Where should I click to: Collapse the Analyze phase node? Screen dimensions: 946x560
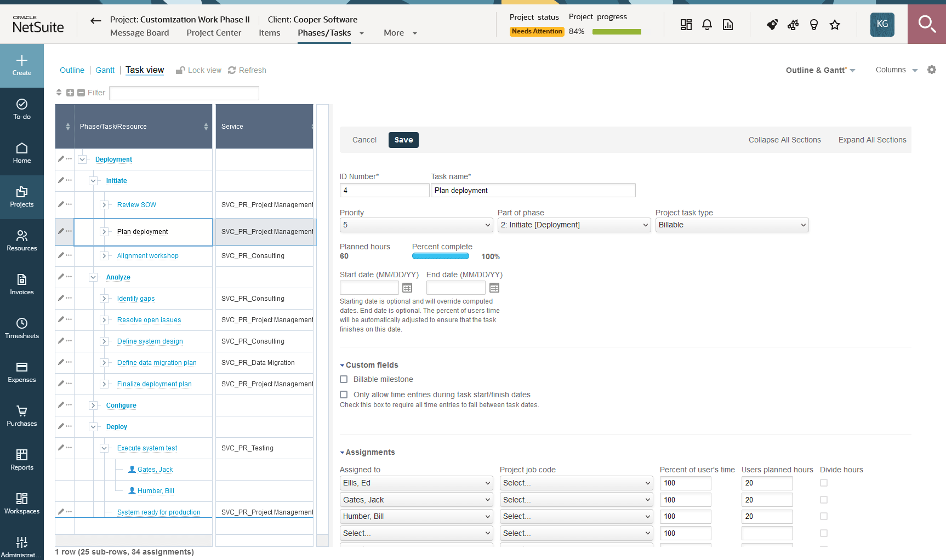[93, 277]
